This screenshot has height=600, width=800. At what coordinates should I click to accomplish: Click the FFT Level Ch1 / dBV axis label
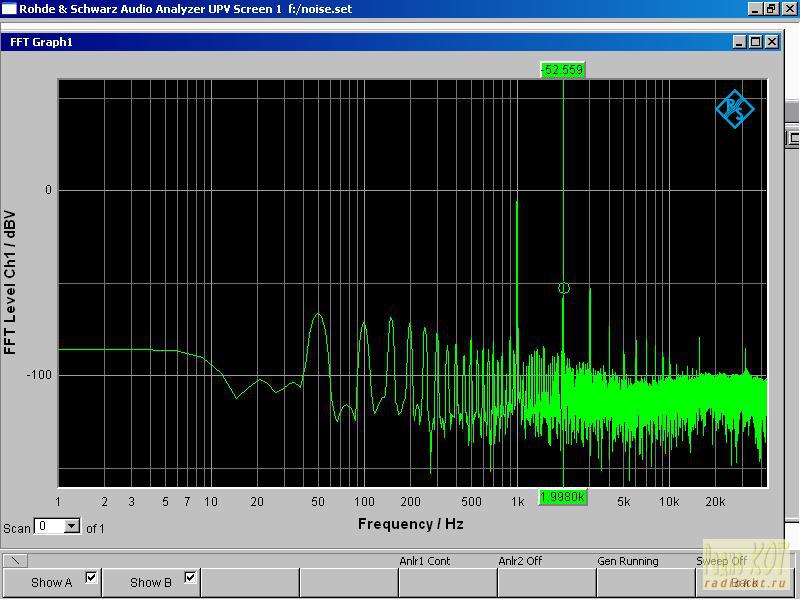[10, 283]
